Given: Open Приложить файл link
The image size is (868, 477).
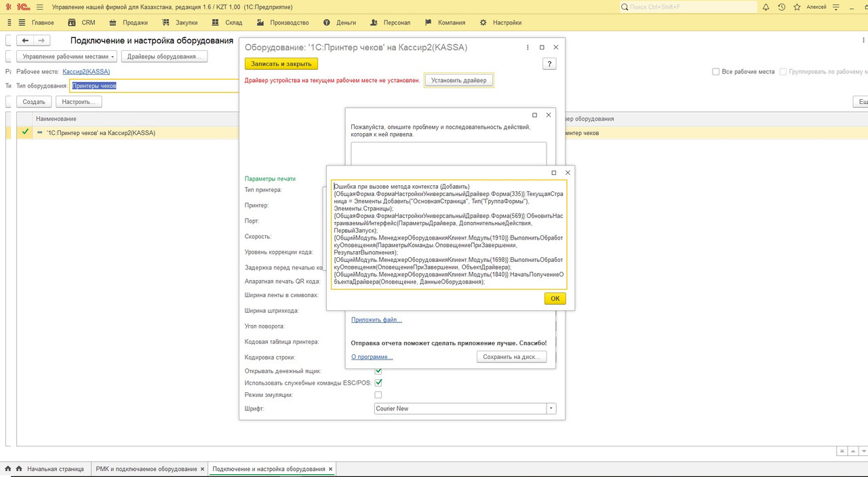Looking at the screenshot, I should tap(376, 320).
